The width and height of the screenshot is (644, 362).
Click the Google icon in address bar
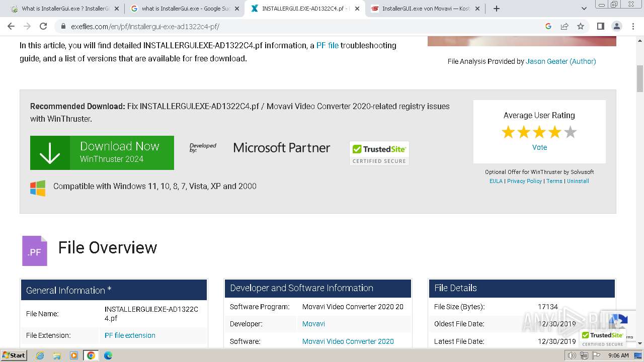(x=548, y=26)
